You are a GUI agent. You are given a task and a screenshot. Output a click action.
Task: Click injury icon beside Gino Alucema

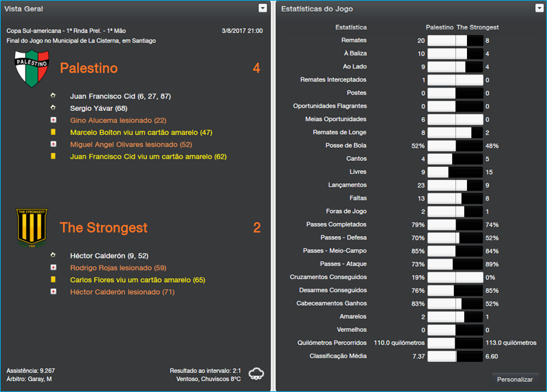(53, 120)
